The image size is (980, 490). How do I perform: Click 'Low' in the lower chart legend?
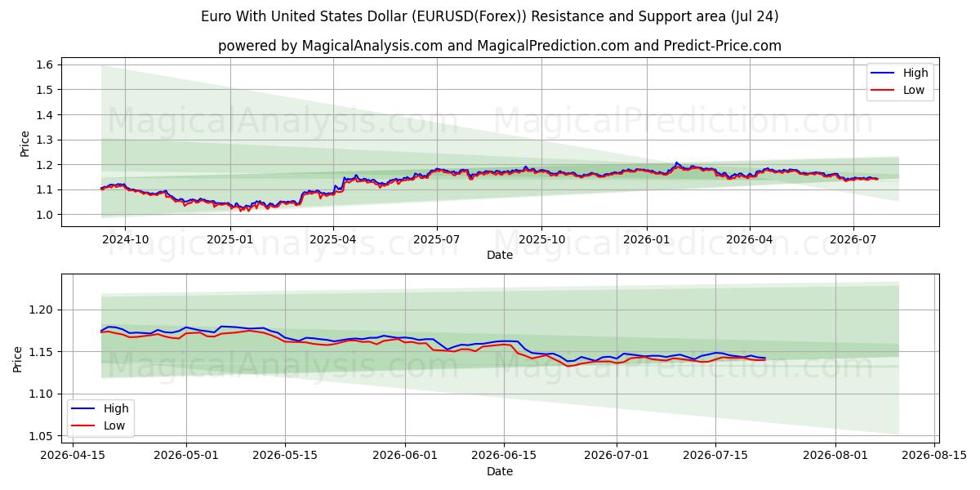(114, 425)
